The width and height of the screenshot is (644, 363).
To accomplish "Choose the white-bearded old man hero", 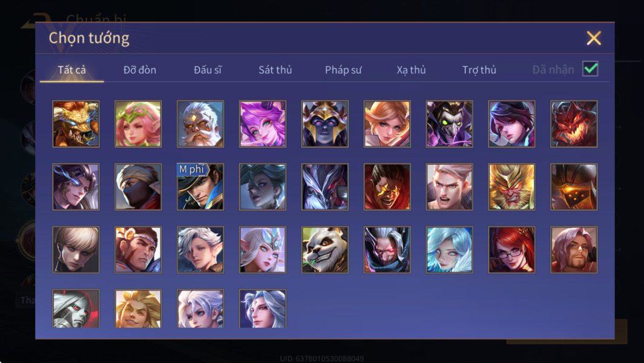I will point(200,124).
